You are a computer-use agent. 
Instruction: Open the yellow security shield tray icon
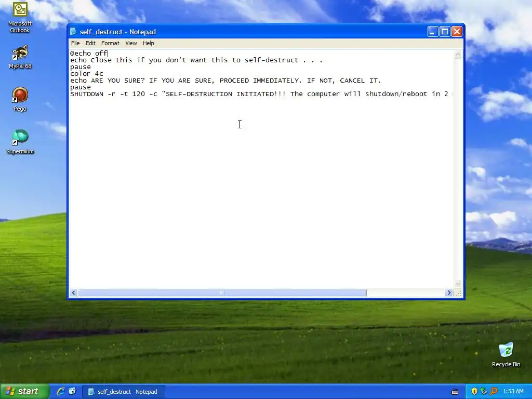click(x=474, y=392)
